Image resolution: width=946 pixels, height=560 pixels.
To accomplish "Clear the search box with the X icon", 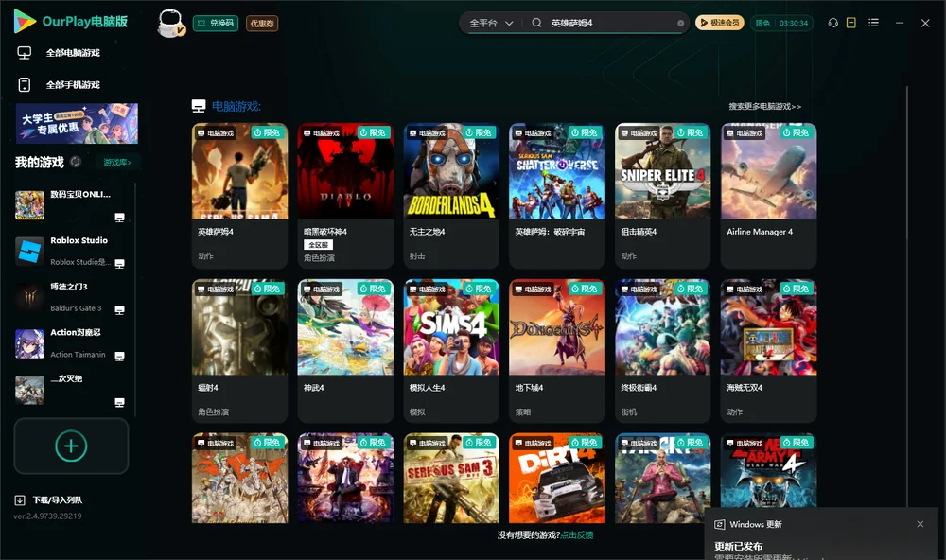I will 680,24.
